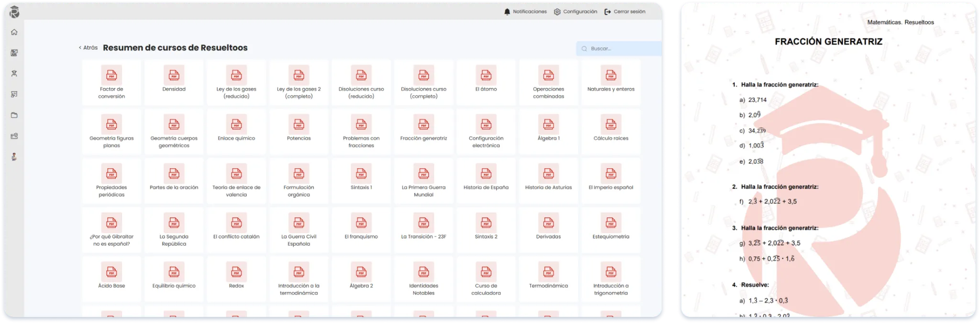Open the El átomo PDF document
Screen dimensions: 980x323
point(486,80)
